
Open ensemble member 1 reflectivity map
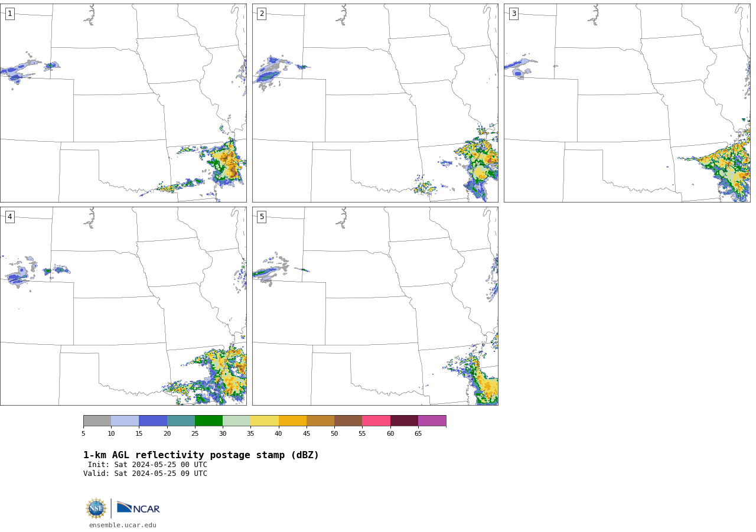(123, 103)
